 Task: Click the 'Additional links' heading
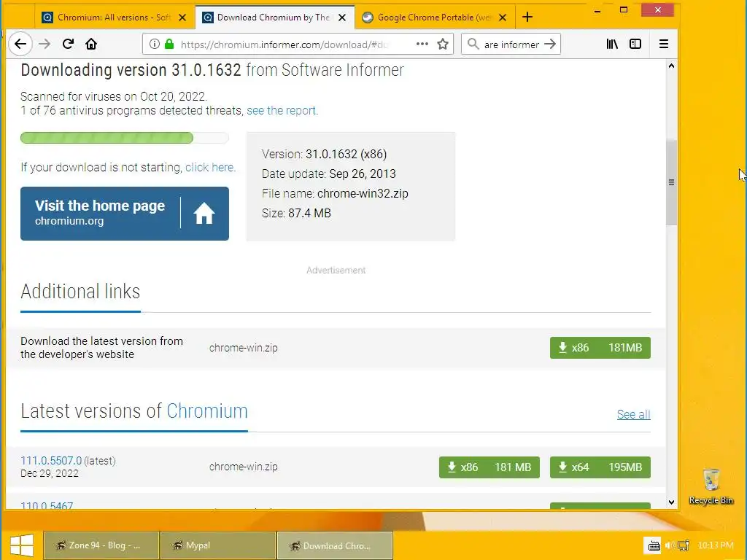pos(80,291)
